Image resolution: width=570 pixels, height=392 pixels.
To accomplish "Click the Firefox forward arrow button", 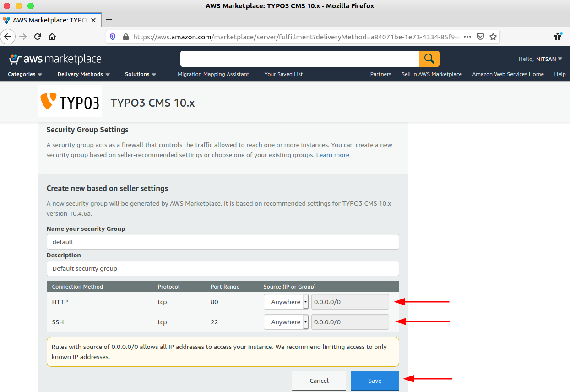I will 23,37.
